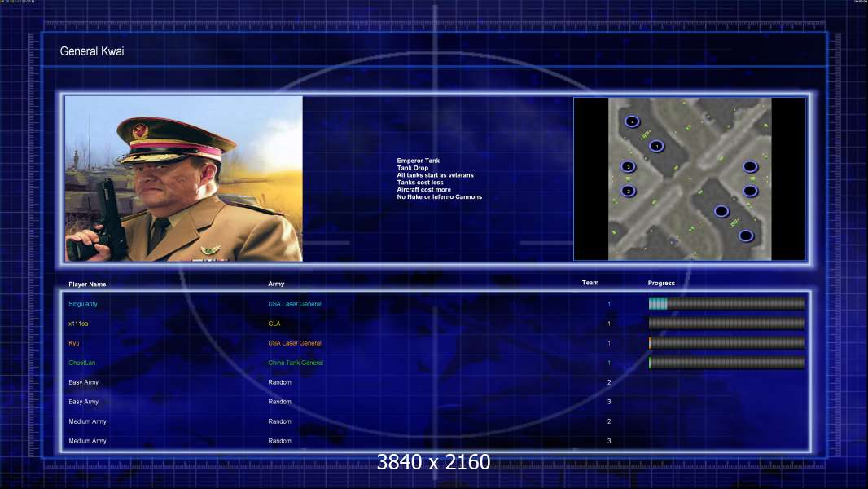
Task: Select player name x111ca
Action: pyautogui.click(x=78, y=324)
